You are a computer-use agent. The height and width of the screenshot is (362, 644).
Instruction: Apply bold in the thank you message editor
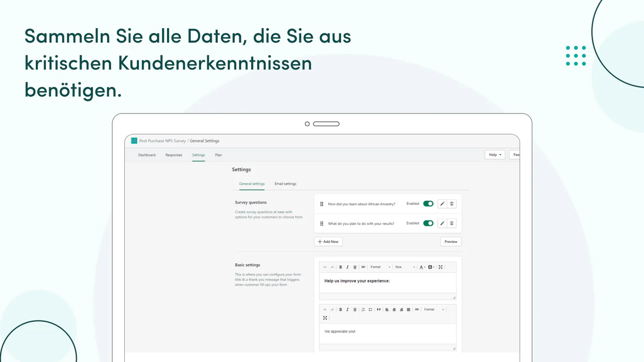coord(341,310)
